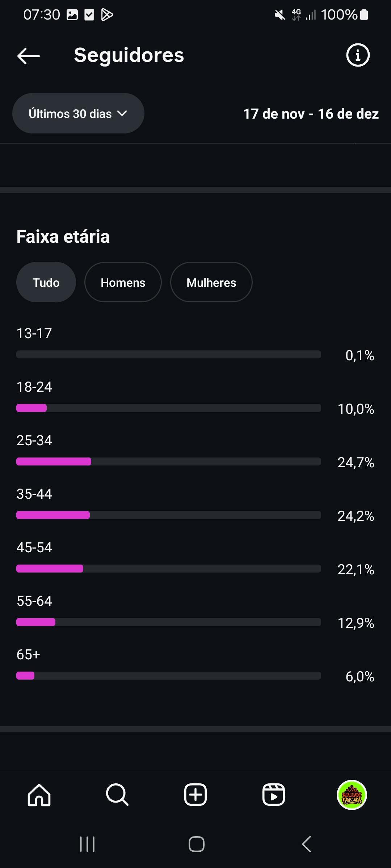Go to the Home feed icon
The image size is (391, 868).
(x=39, y=795)
